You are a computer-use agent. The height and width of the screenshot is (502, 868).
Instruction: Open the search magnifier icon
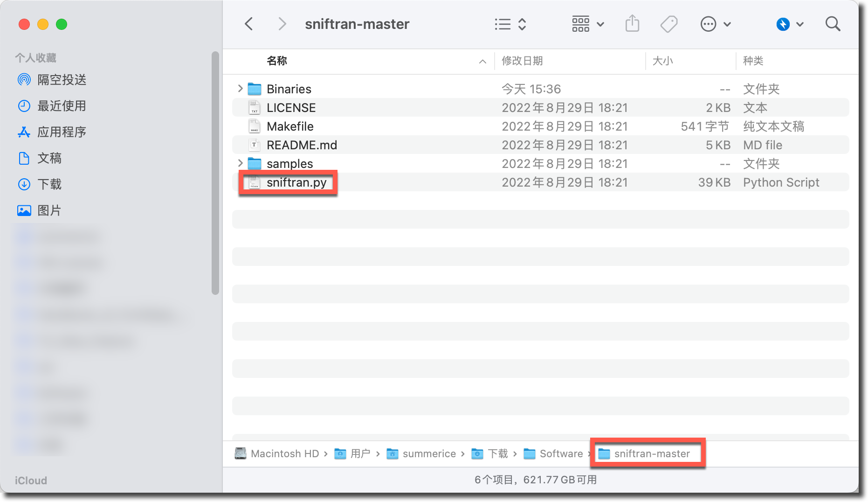pyautogui.click(x=833, y=24)
